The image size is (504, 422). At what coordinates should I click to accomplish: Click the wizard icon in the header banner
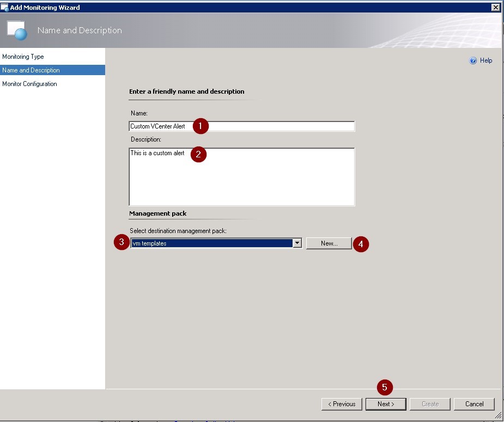pos(17,31)
